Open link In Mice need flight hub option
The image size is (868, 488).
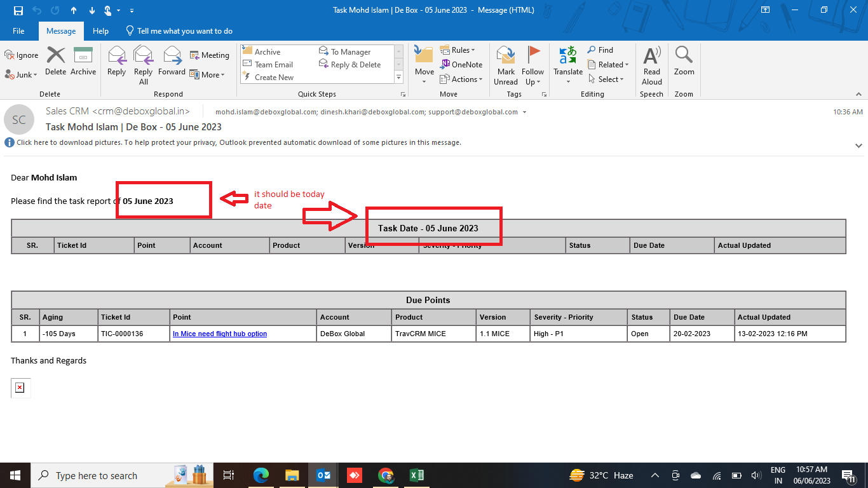pyautogui.click(x=220, y=334)
